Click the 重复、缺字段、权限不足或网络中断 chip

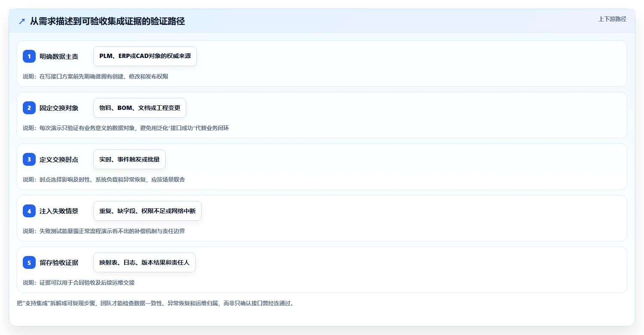point(147,211)
